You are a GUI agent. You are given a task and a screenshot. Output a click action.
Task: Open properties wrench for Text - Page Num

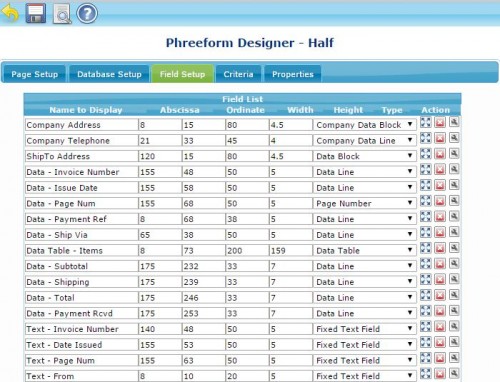point(454,358)
